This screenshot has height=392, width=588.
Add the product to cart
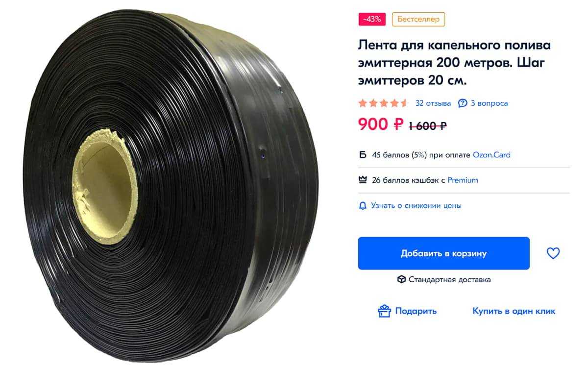tap(443, 253)
